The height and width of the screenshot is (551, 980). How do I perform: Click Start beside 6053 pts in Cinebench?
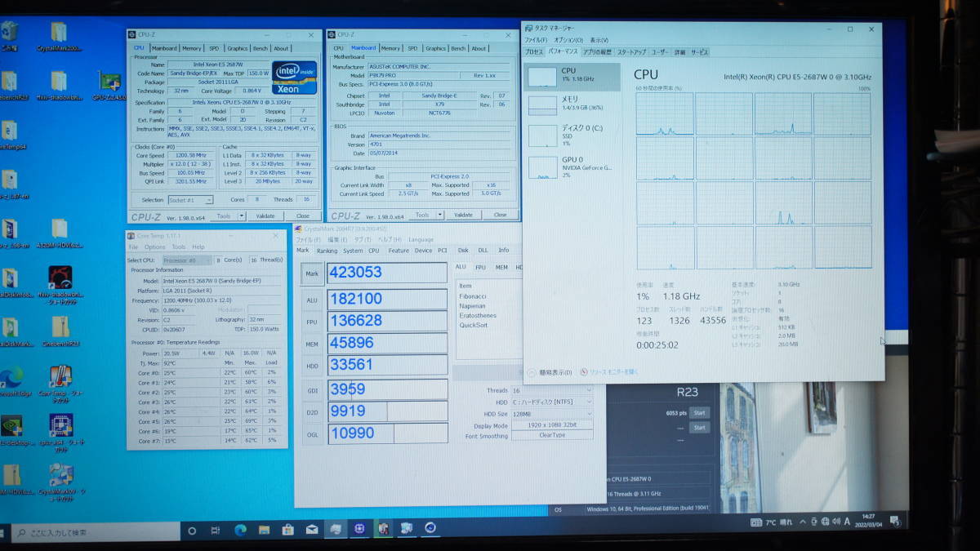coord(700,413)
